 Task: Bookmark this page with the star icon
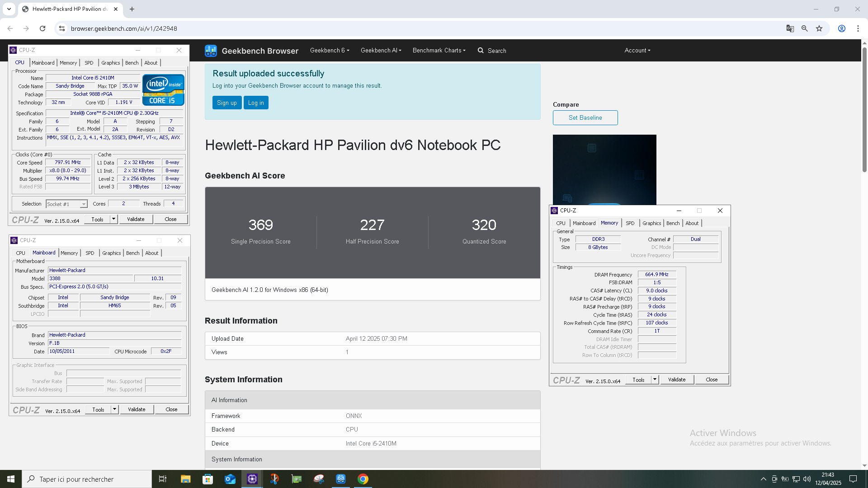pos(819,28)
